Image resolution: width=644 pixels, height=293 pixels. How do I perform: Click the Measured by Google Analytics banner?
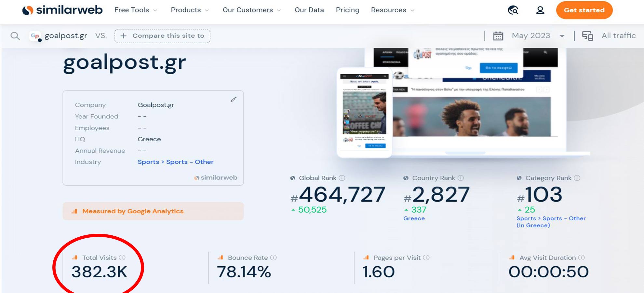coord(153,211)
